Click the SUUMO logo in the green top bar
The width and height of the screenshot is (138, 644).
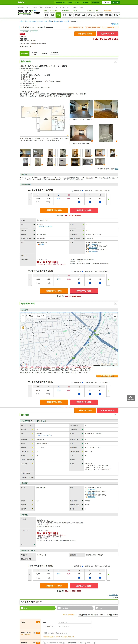tap(22, 2)
